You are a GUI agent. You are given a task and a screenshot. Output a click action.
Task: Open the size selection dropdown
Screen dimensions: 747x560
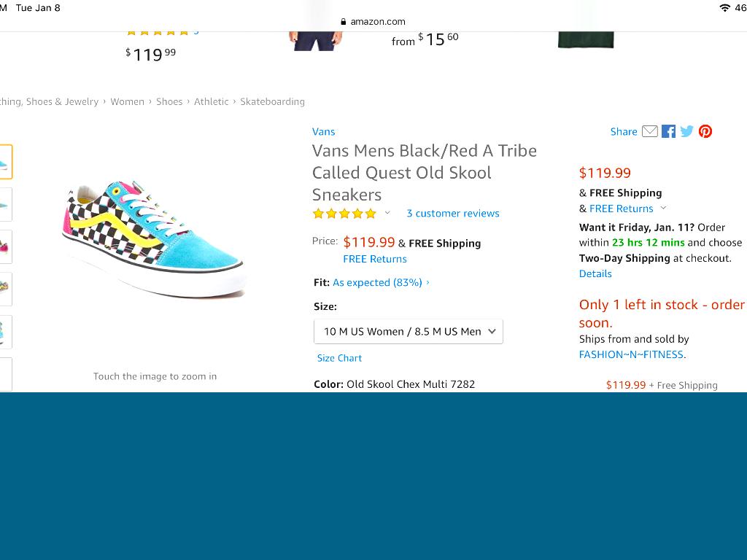pos(409,331)
